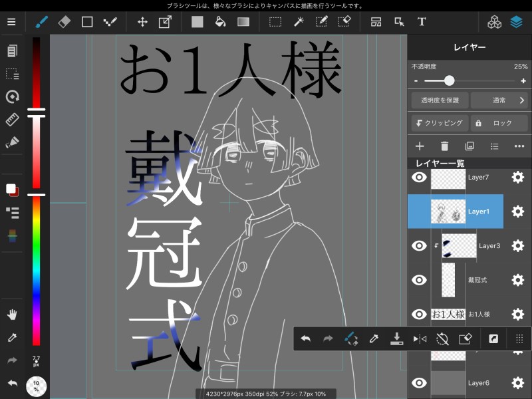Select the Text tool
Image resolution: width=532 pixels, height=399 pixels.
point(422,22)
